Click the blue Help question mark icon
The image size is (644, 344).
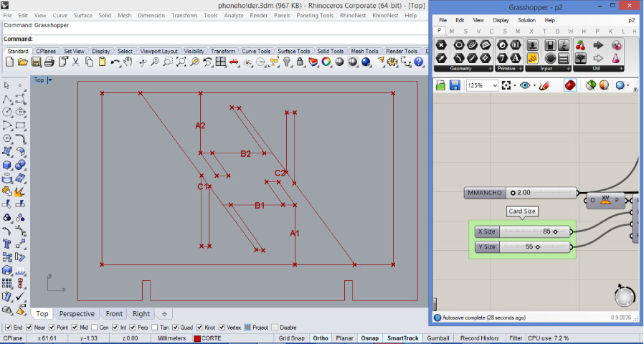419,62
